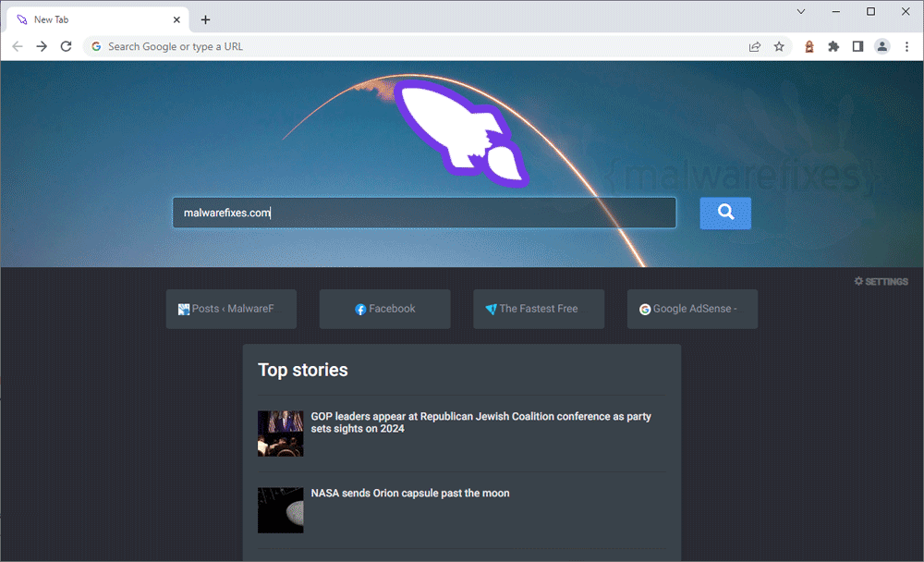Select the New Tab browser tab

tap(98, 19)
